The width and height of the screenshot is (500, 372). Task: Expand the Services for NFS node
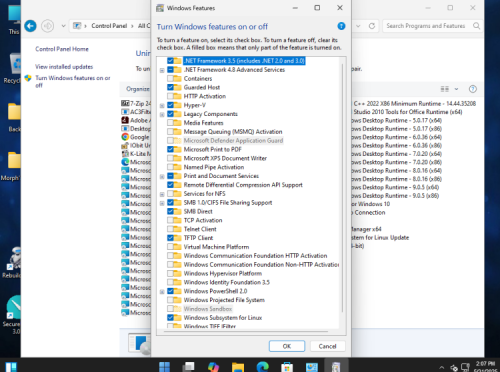point(162,194)
